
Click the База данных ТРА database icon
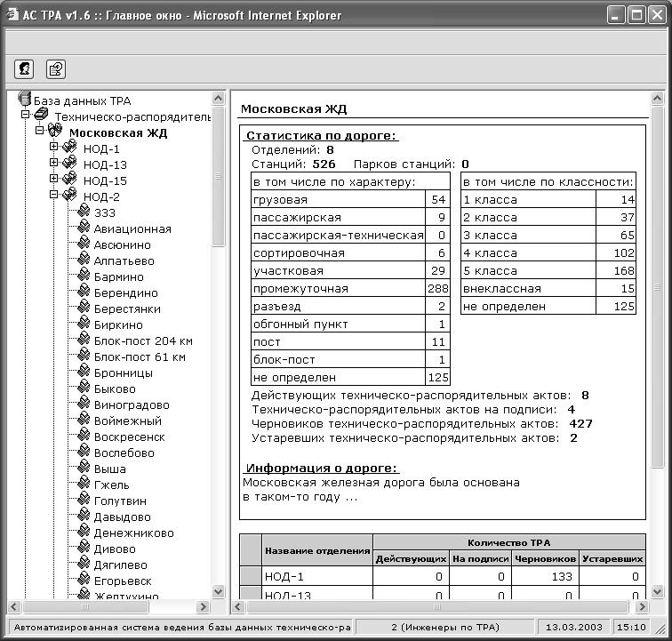(24, 99)
